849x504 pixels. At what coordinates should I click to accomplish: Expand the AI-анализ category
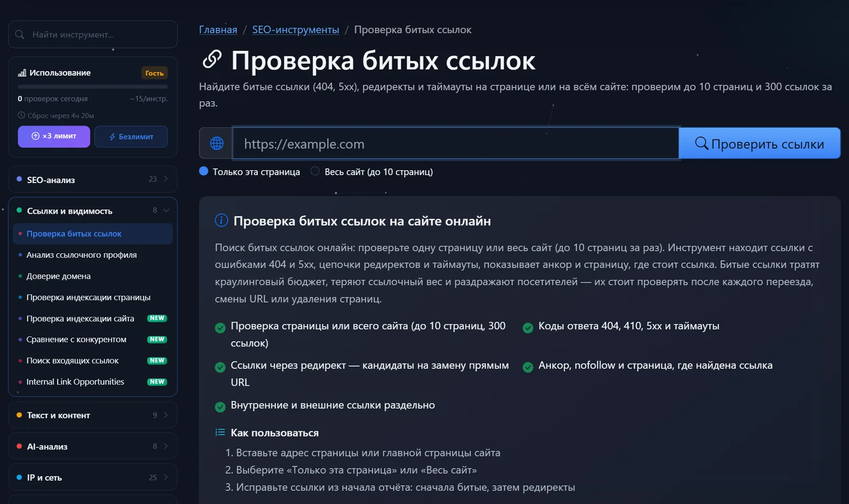click(93, 446)
